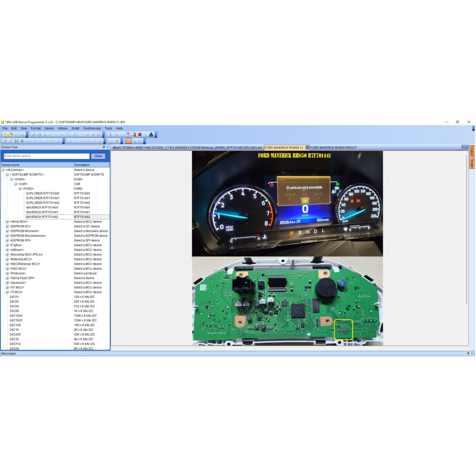
Task: Expand the Motorola MCU node
Action: [x=7, y=259]
